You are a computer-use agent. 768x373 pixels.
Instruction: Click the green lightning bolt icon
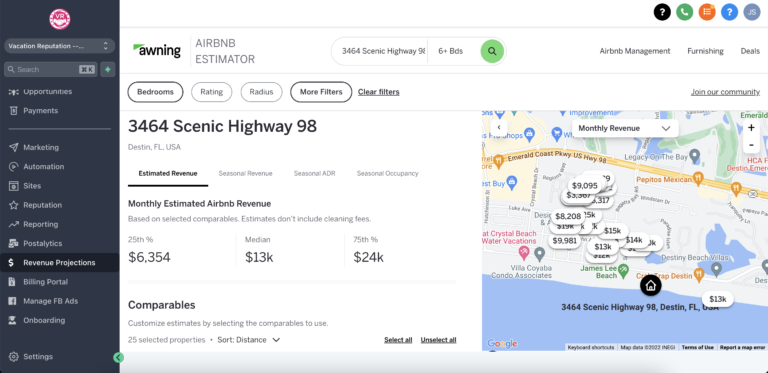pyautogui.click(x=108, y=70)
